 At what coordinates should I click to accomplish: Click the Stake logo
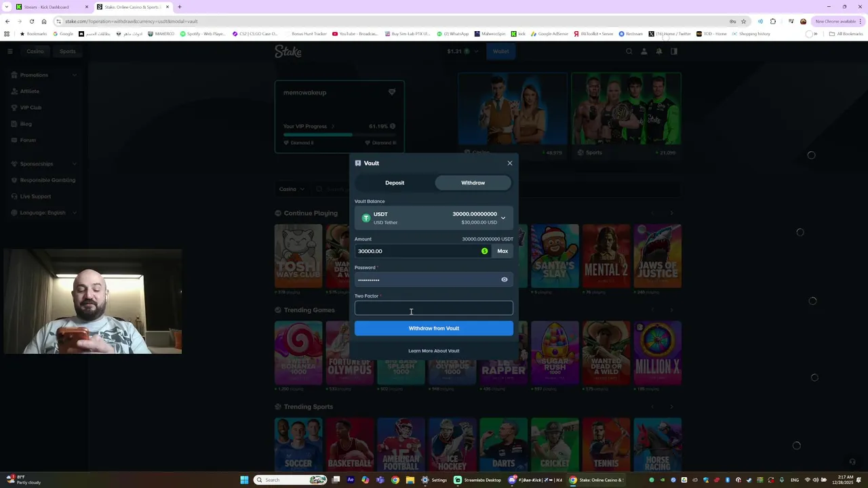pyautogui.click(x=288, y=52)
